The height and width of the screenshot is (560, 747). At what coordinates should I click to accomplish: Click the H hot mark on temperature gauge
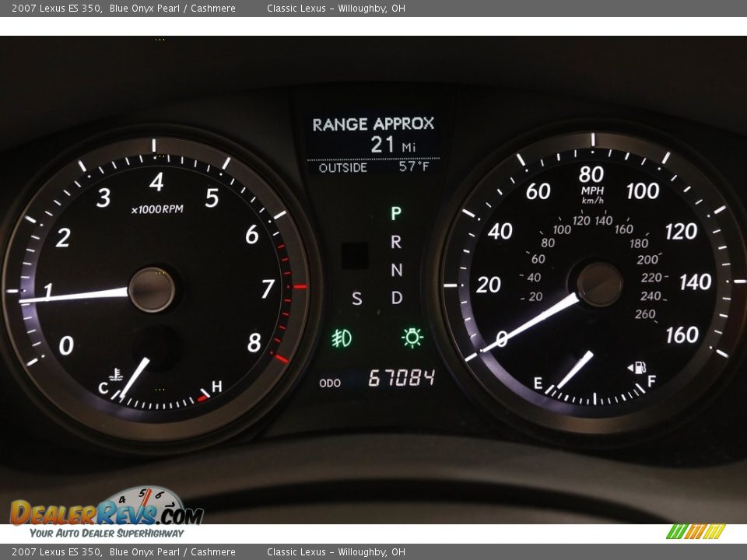click(x=217, y=387)
